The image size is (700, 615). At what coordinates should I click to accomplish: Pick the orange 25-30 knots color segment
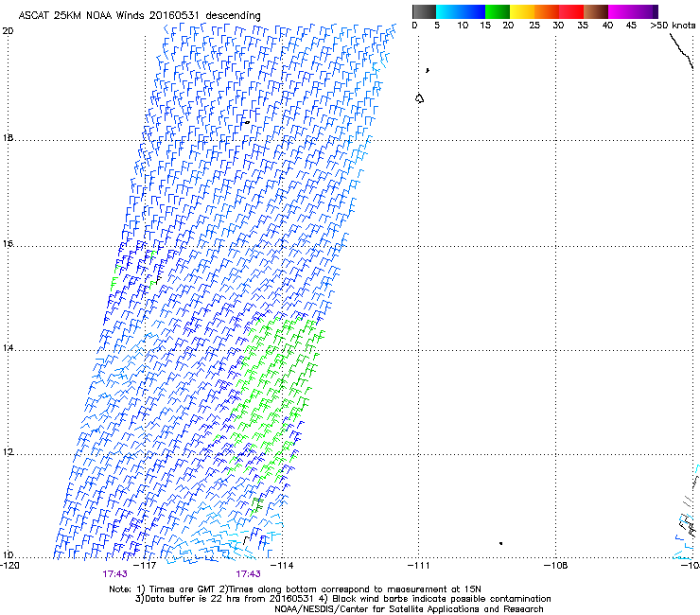click(547, 11)
